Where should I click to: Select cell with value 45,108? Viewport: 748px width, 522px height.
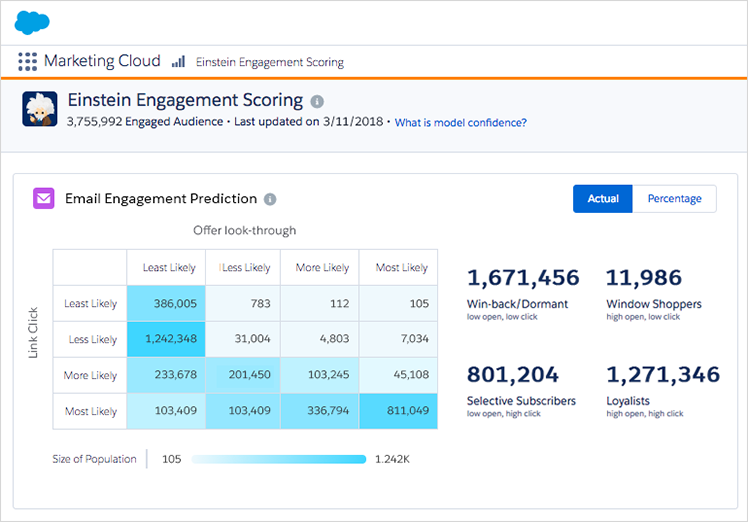[x=398, y=375]
